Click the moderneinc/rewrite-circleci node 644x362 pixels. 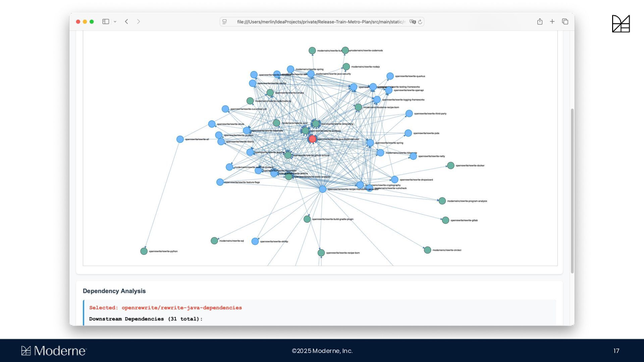click(x=427, y=250)
